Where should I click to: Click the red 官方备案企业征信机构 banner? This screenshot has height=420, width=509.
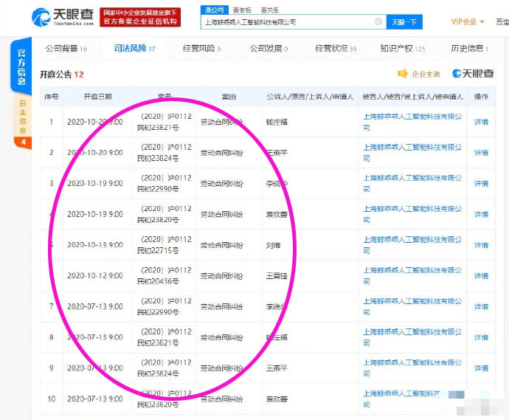pos(140,17)
